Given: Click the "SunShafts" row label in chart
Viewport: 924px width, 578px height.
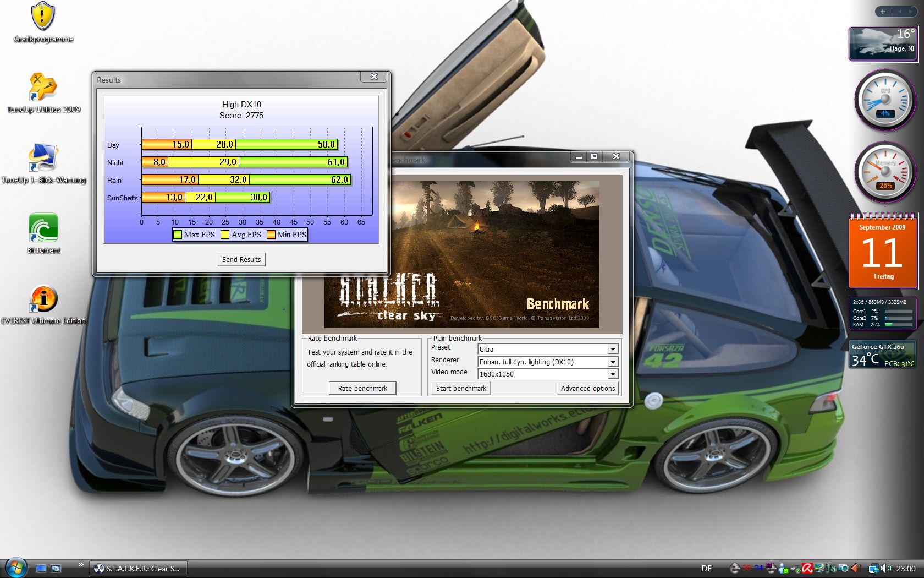Looking at the screenshot, I should (123, 198).
